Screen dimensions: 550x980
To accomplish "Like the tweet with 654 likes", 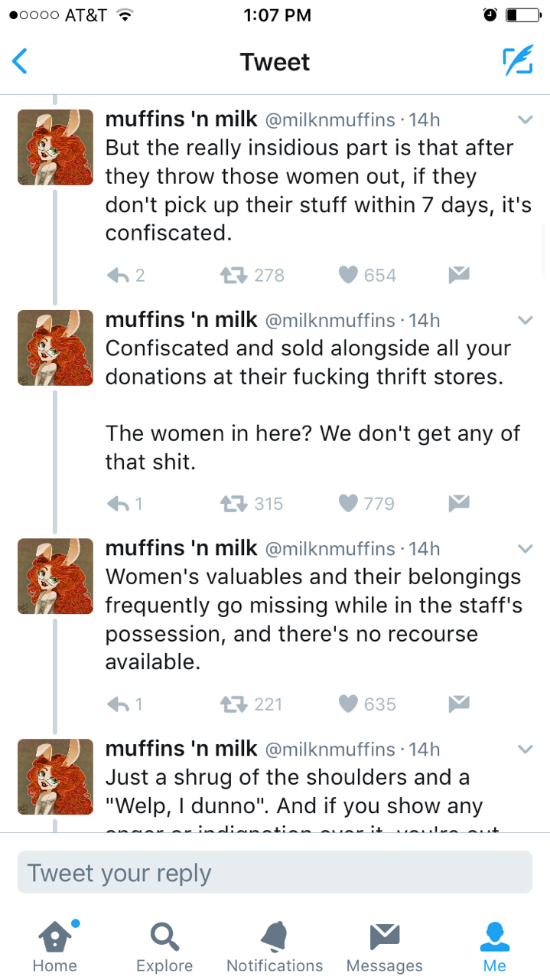I will click(x=349, y=275).
